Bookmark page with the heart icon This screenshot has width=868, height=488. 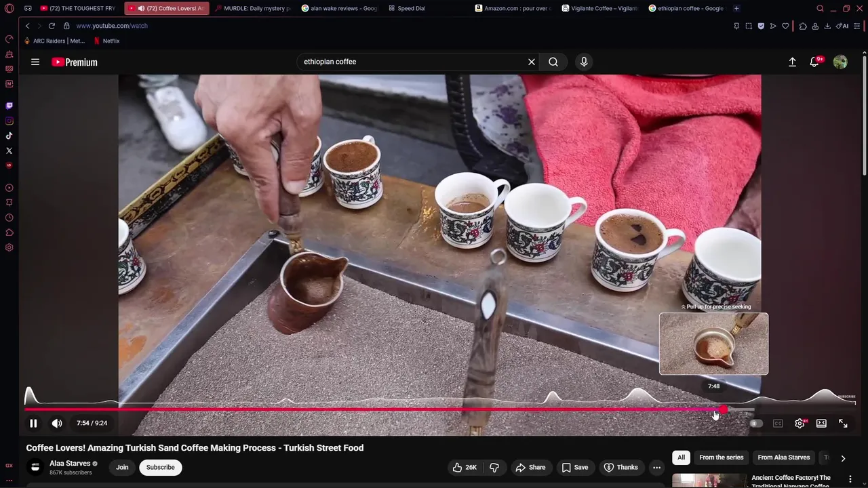click(x=785, y=26)
